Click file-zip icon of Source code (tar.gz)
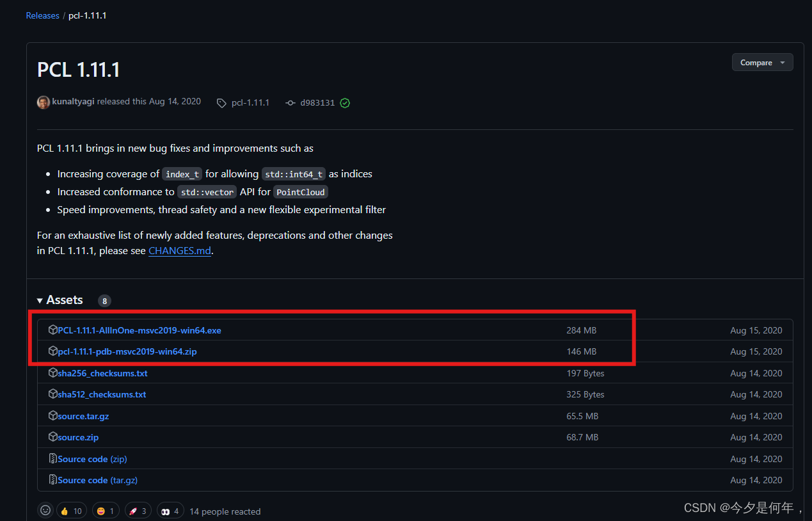The height and width of the screenshot is (521, 812). pos(53,480)
